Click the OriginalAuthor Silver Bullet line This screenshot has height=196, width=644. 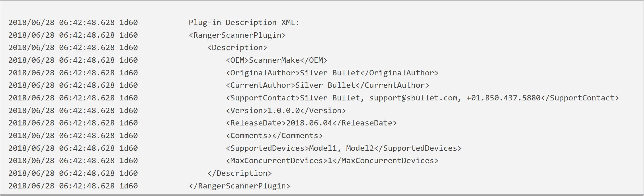332,73
